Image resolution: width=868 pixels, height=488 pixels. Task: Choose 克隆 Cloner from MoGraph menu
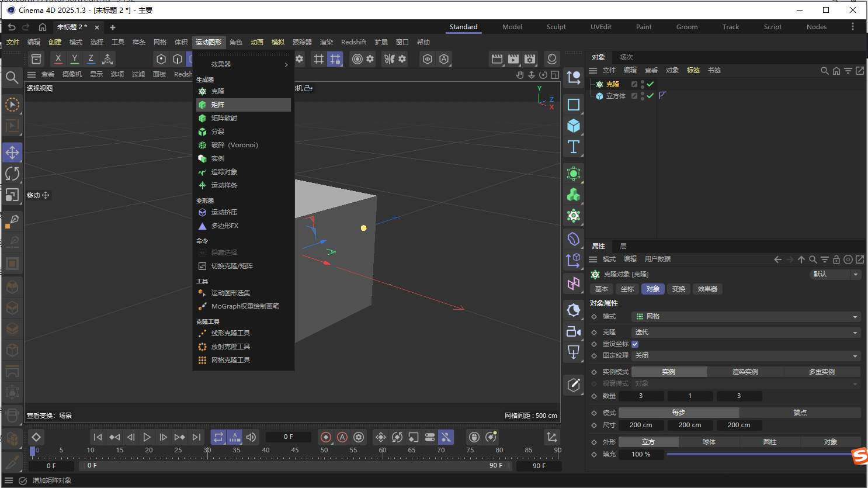point(244,91)
